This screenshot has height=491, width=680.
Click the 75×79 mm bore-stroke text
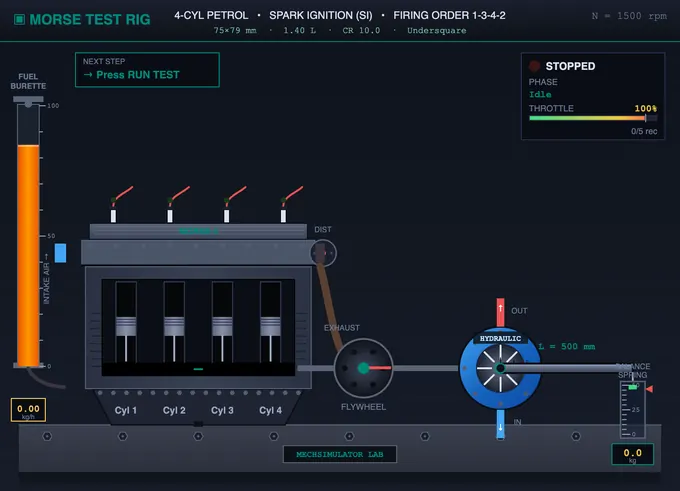(235, 30)
